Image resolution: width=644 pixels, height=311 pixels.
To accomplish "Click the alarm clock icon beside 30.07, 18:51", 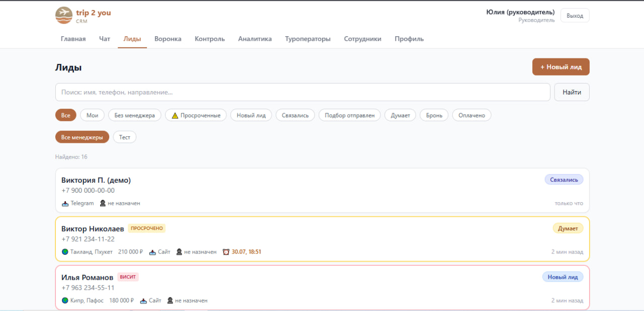I will [x=226, y=252].
